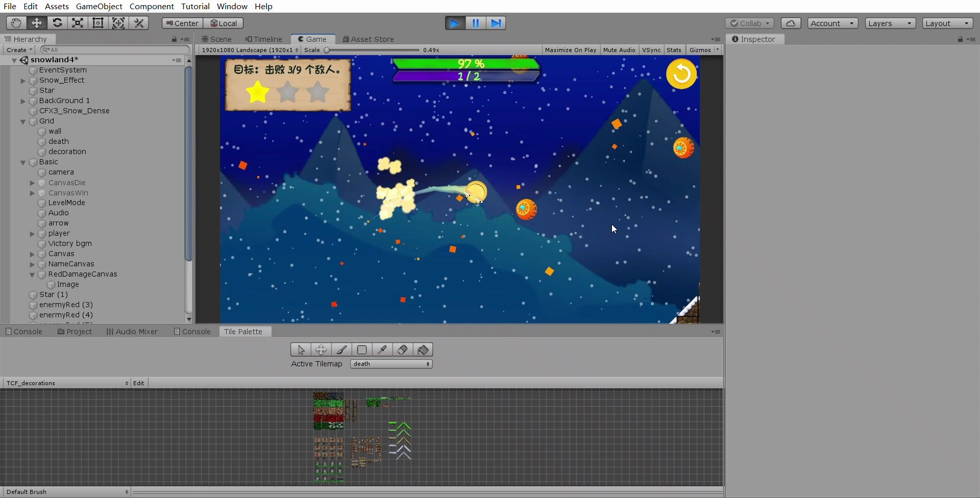Click the Game view Scale slider
The width and height of the screenshot is (980, 498).
coord(373,50)
